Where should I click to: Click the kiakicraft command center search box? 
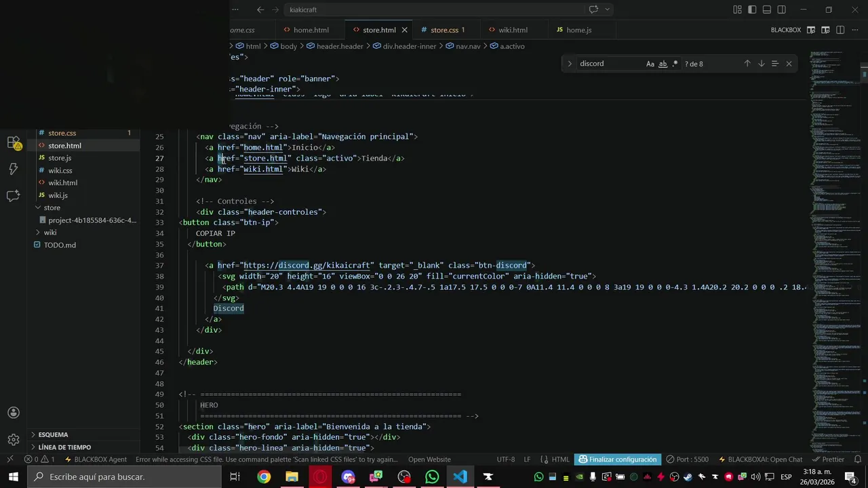(x=433, y=9)
